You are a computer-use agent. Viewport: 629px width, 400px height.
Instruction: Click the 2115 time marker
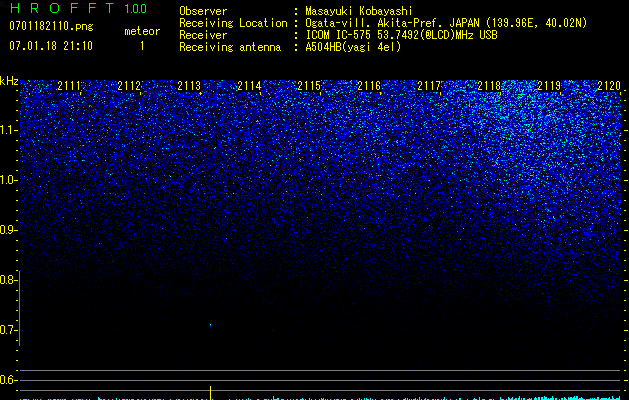309,86
